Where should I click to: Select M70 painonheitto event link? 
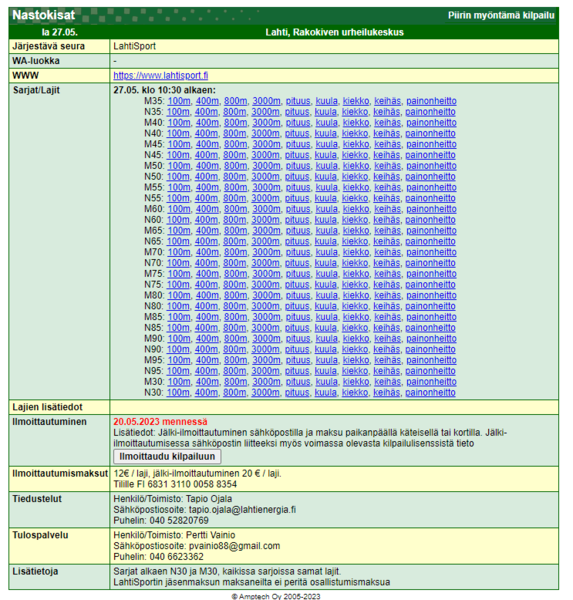[x=431, y=252]
